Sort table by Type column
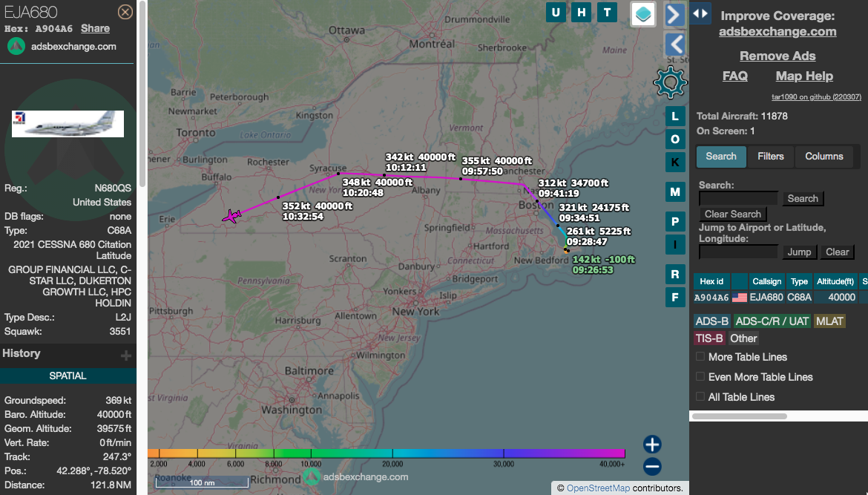 (x=799, y=281)
